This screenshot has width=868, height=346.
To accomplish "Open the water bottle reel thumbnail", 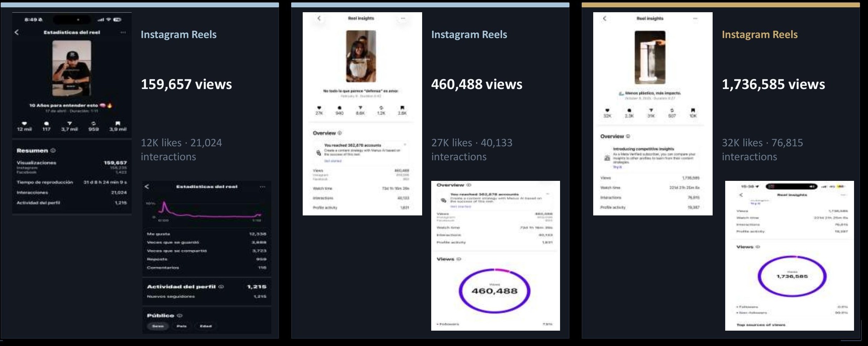I will tap(650, 57).
